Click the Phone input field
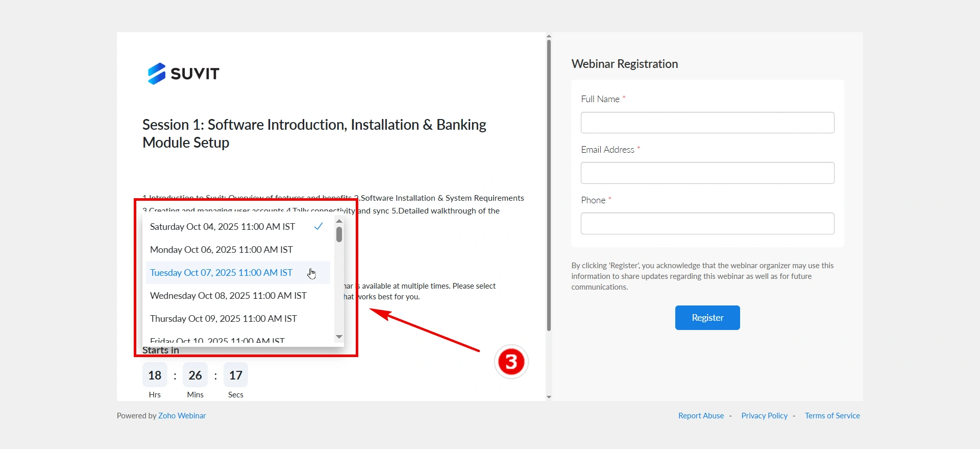 coord(707,224)
